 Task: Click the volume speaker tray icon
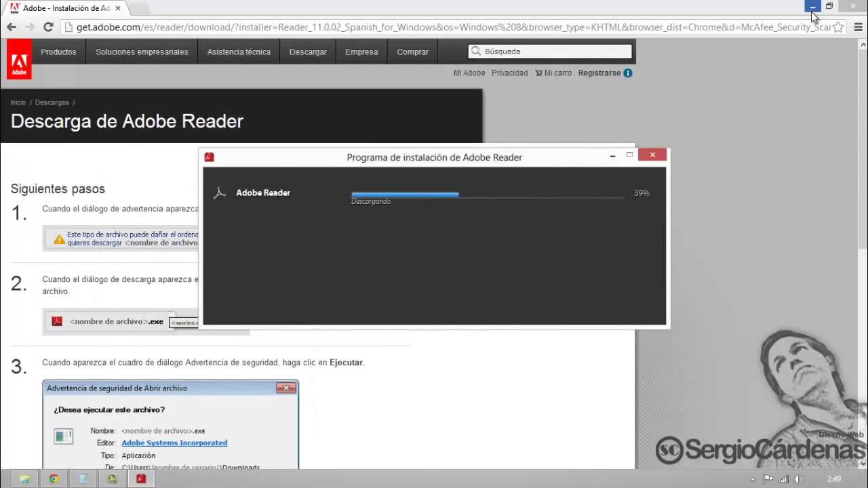coord(798,479)
